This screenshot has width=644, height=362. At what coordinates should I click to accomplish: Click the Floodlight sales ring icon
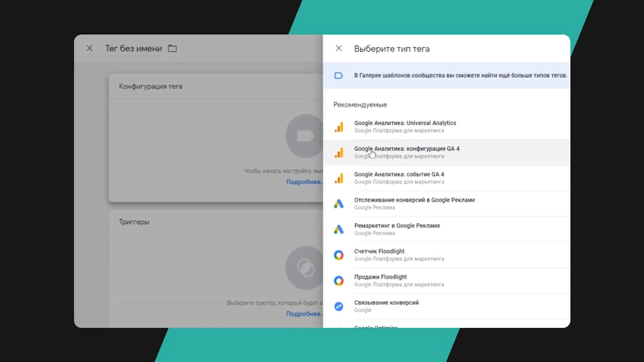tap(339, 281)
